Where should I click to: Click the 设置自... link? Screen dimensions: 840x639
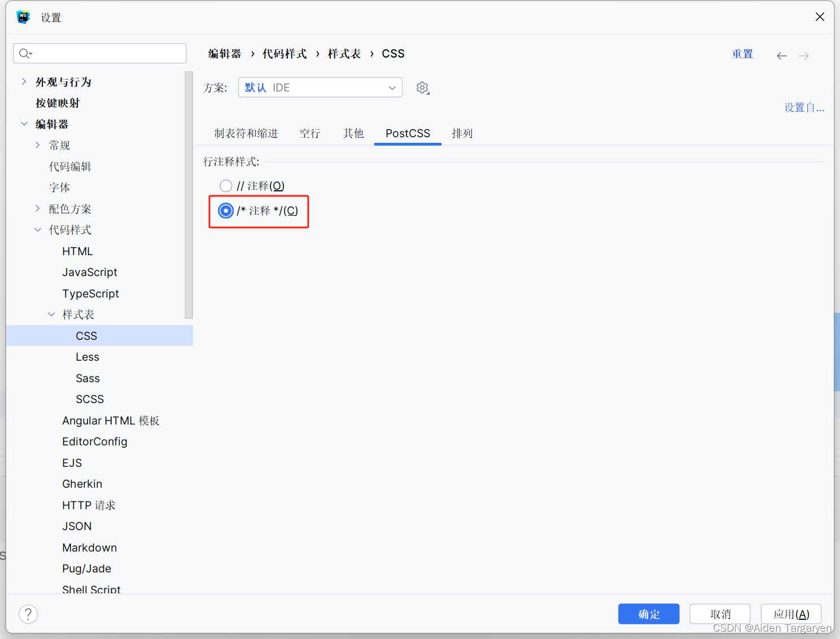(804, 107)
